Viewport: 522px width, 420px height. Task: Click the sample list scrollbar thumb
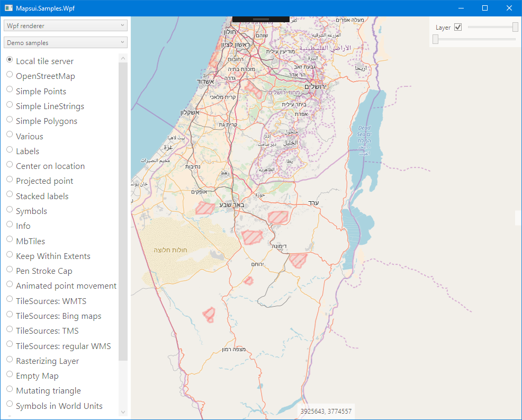coord(123,212)
